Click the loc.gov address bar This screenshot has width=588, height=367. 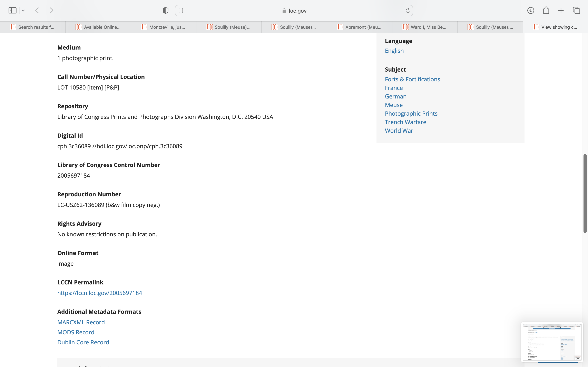(294, 11)
